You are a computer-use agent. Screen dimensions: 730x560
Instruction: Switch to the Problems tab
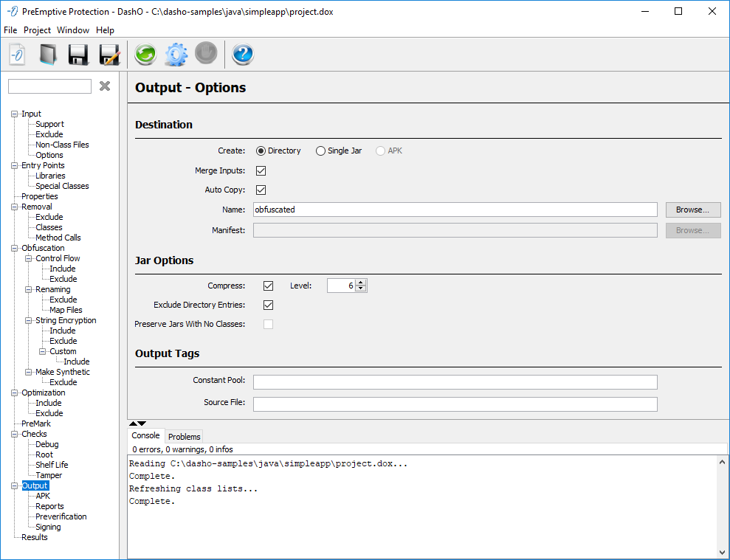point(184,437)
